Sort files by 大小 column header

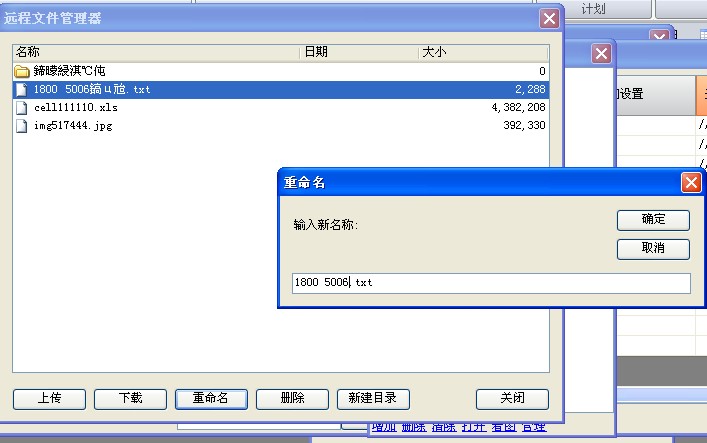482,52
